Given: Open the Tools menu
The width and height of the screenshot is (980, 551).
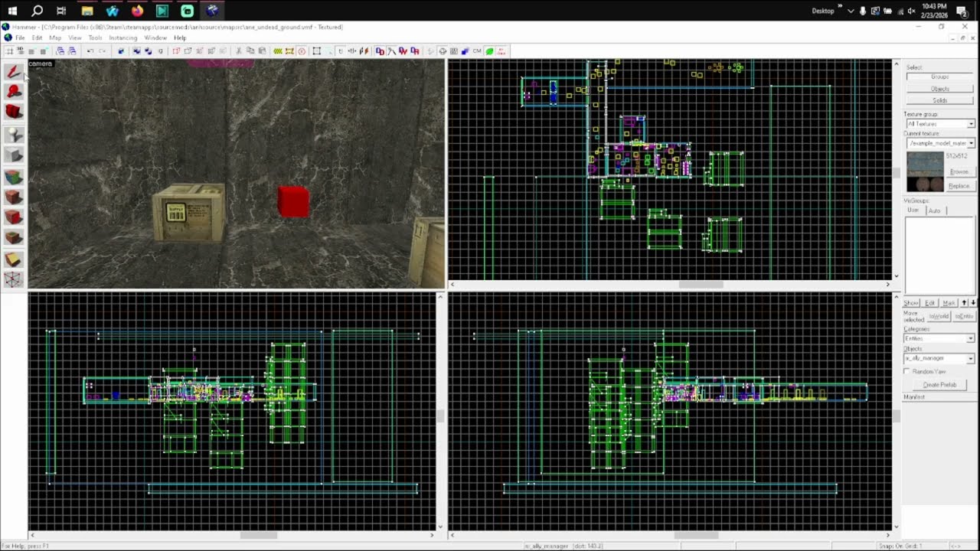Looking at the screenshot, I should [x=95, y=37].
